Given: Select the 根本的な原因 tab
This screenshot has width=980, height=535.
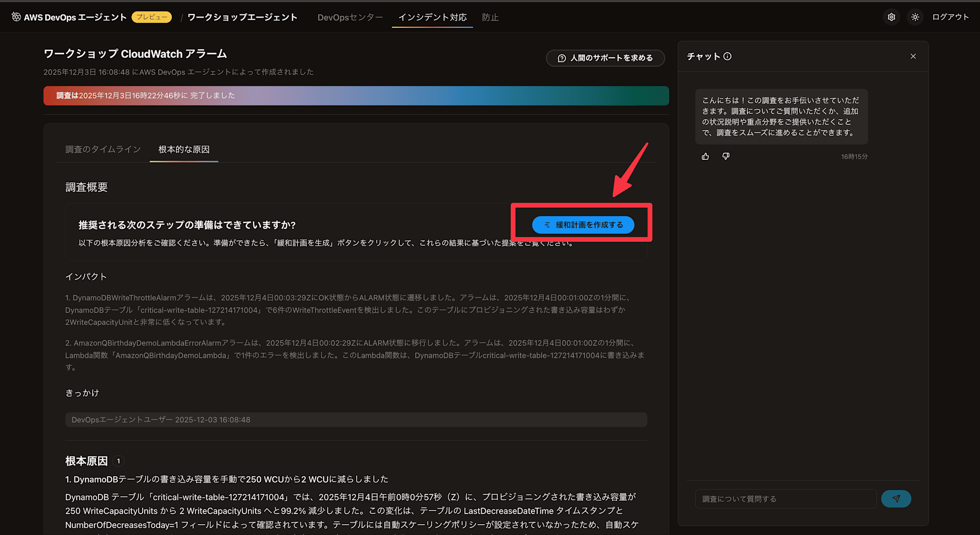Looking at the screenshot, I should click(184, 149).
